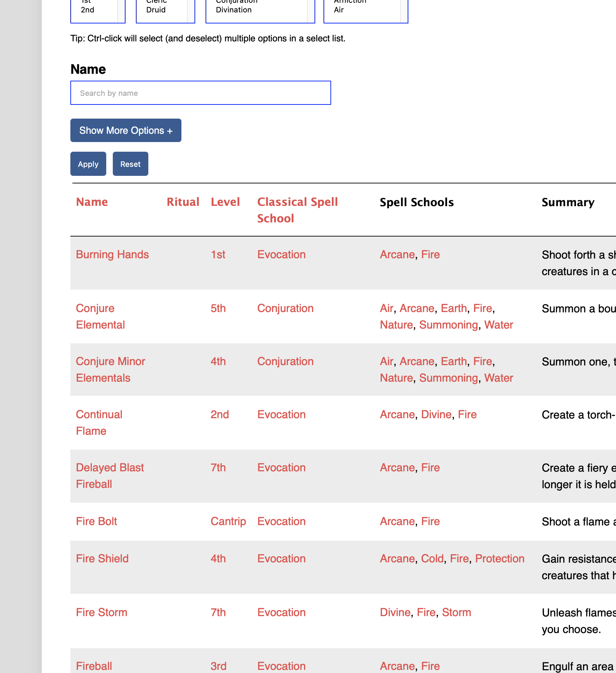
Task: Open Delayed Blast Fireball spell
Action: click(110, 476)
